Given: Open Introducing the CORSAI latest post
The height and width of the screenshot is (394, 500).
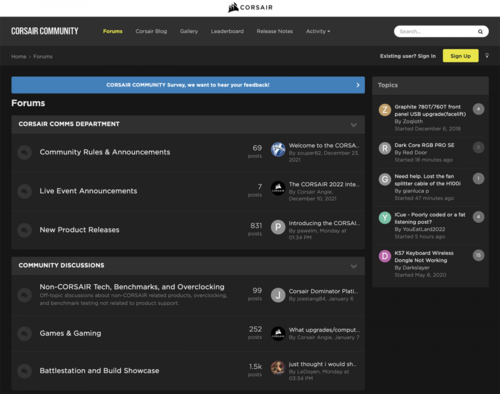Looking at the screenshot, I should click(324, 223).
